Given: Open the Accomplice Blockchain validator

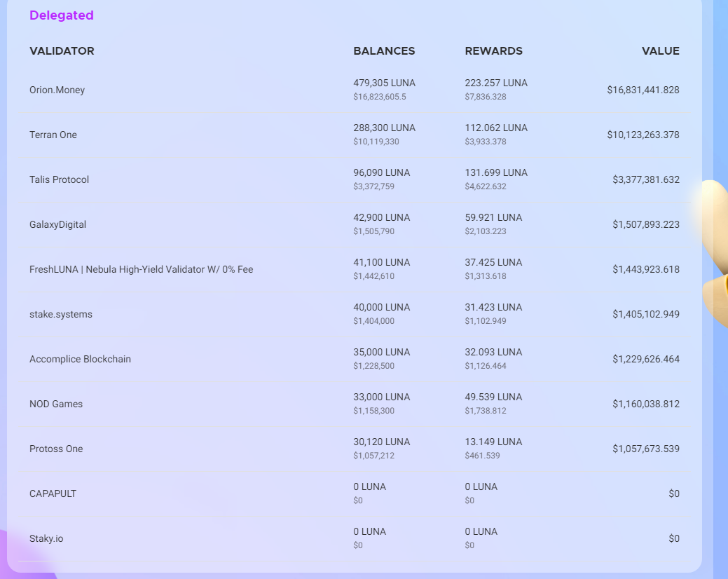Looking at the screenshot, I should [x=80, y=360].
